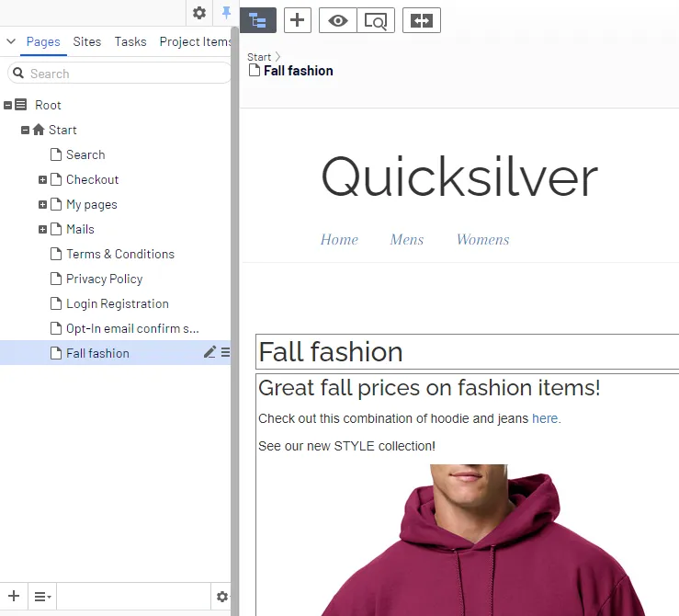
Task: Collapse the navigation tabs chevron
Action: pyautogui.click(x=11, y=41)
